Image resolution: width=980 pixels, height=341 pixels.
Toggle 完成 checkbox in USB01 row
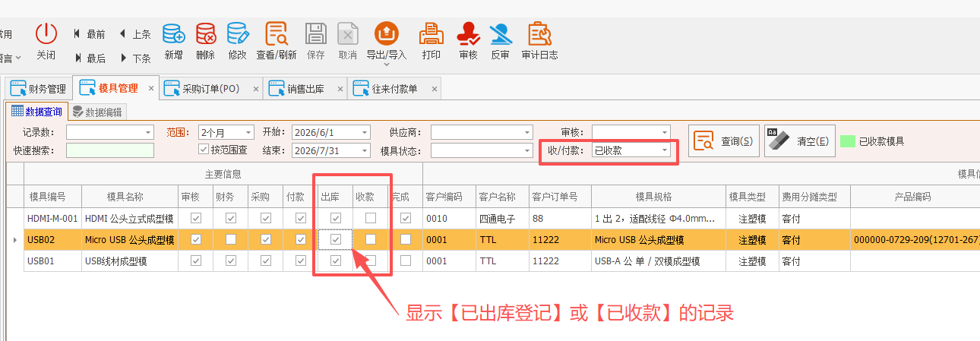point(406,260)
